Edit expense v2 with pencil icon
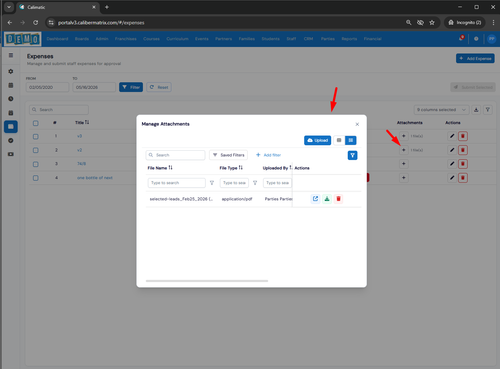 pos(452,150)
